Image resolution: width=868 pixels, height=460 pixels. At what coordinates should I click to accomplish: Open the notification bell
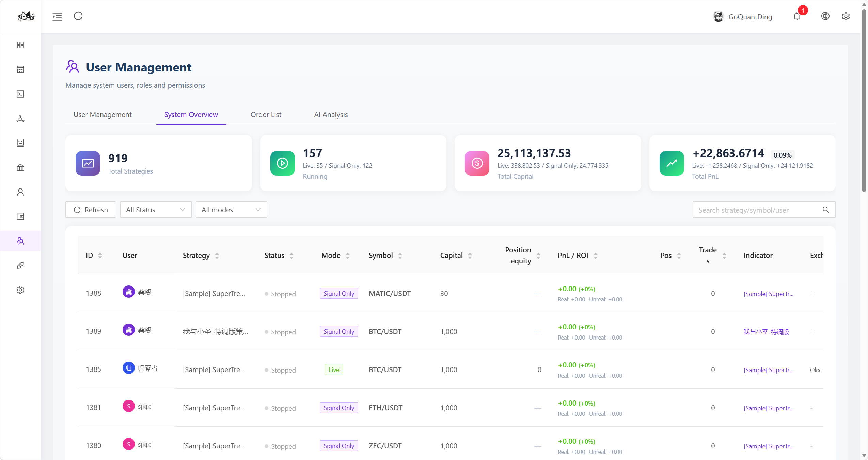click(796, 16)
